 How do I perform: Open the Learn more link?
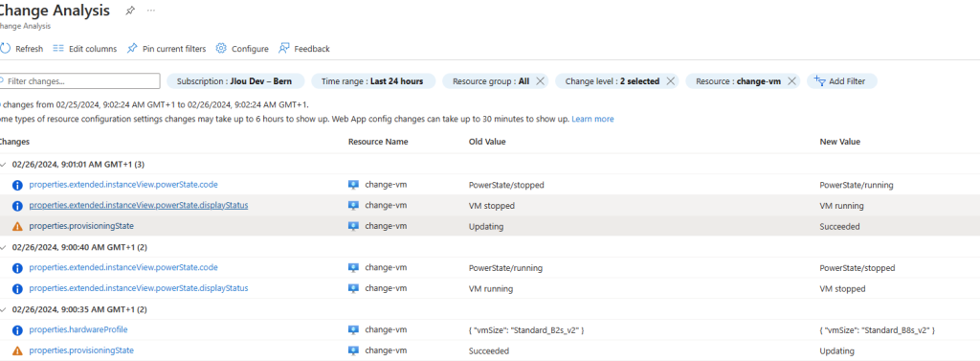pos(592,119)
